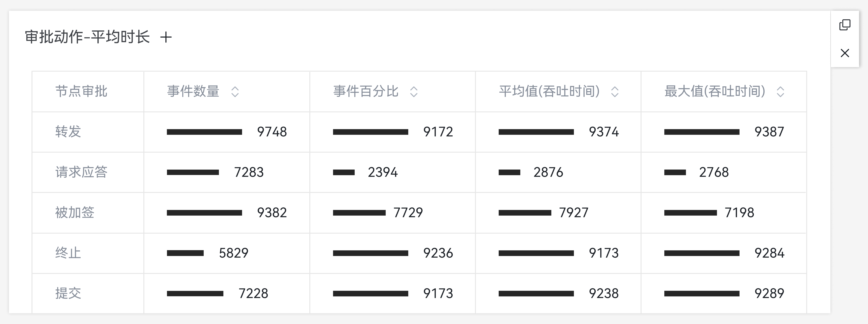The width and height of the screenshot is (868, 324).
Task: Open the 终止 row
Action: coord(68,253)
